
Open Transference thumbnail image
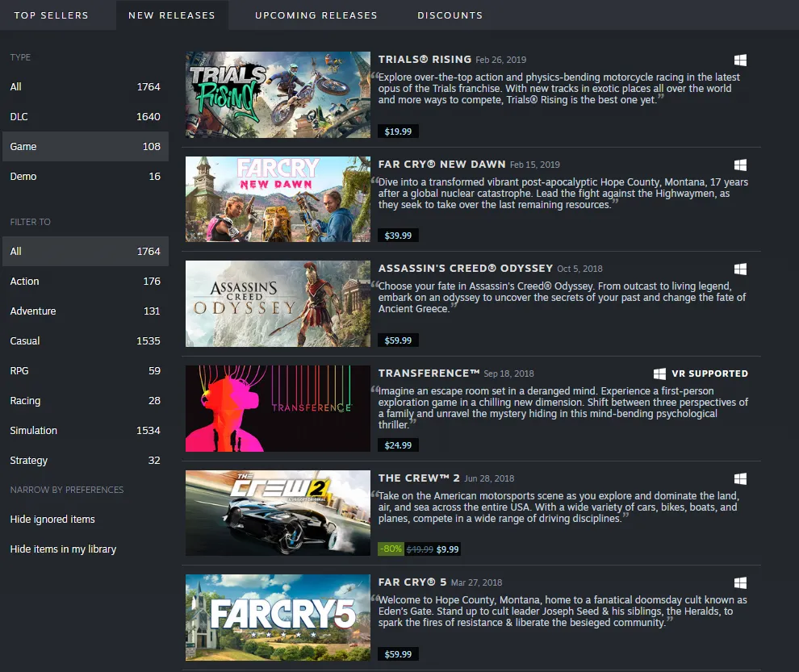point(278,408)
